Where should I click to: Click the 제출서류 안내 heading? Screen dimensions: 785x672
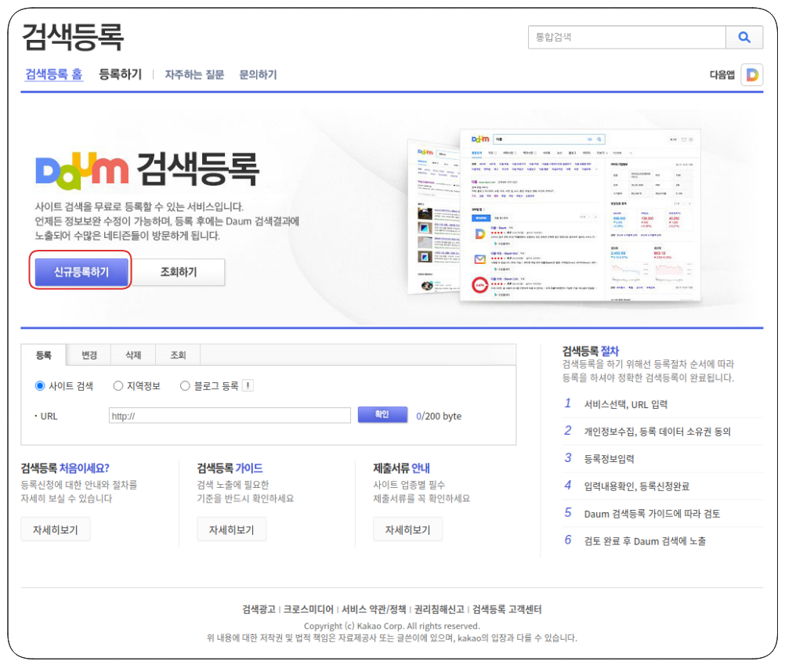[x=402, y=468]
